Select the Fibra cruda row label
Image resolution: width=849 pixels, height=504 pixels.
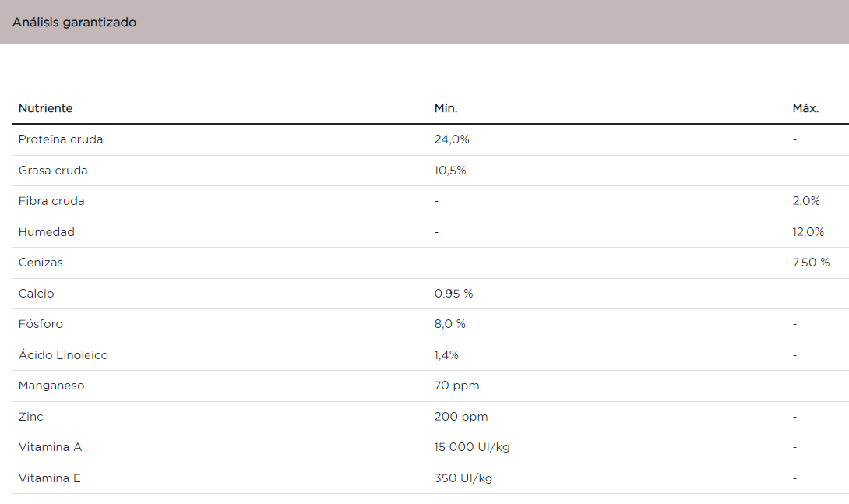51,201
